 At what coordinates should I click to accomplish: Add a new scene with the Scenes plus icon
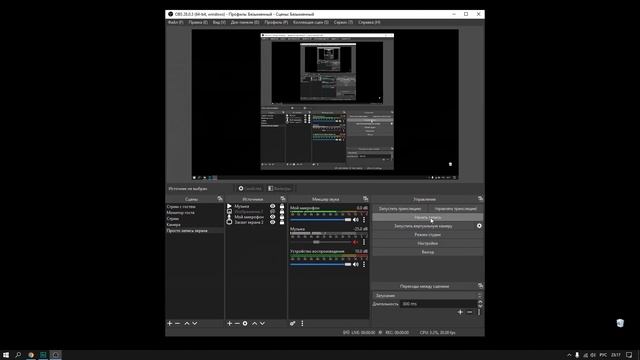click(170, 323)
